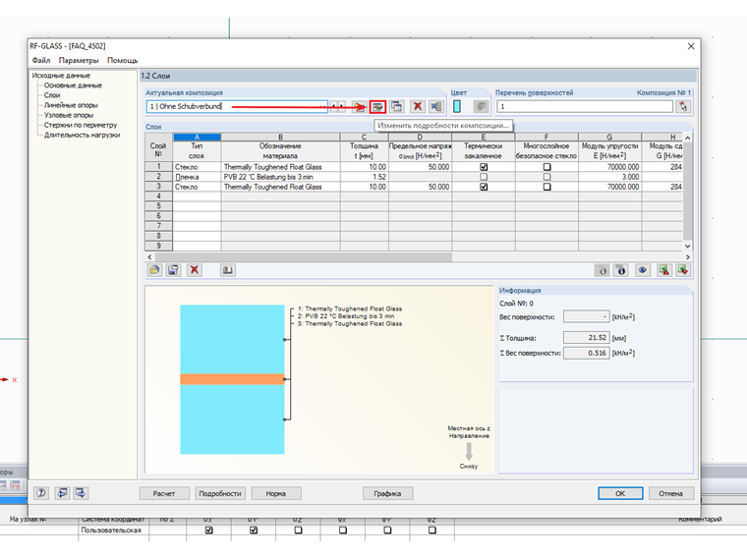This screenshot has width=747, height=560.
Task: Toggle thermally toughened checkbox for layer 3
Action: (484, 187)
